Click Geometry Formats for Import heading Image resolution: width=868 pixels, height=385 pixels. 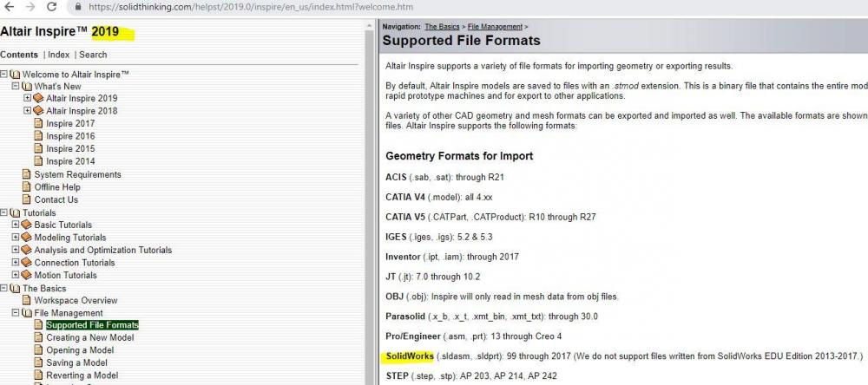click(459, 156)
